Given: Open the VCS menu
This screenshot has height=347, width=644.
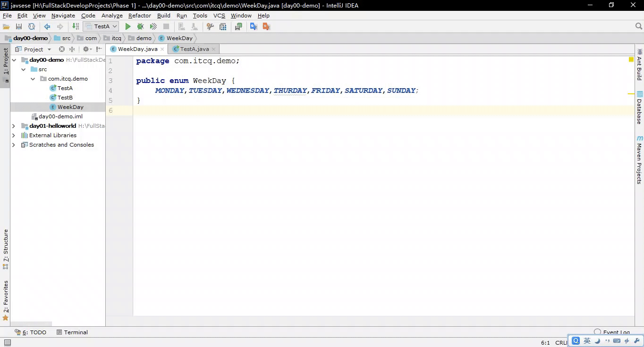Looking at the screenshot, I should pyautogui.click(x=219, y=16).
